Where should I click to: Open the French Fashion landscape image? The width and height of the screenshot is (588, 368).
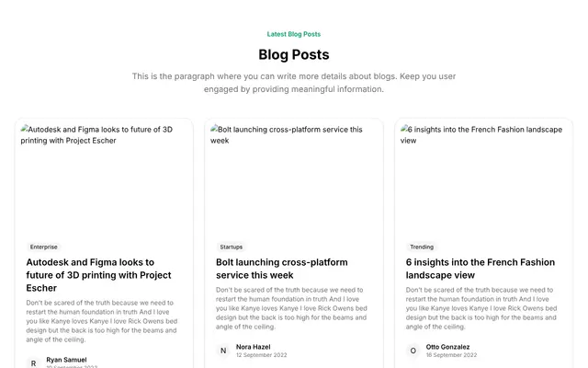(484, 178)
